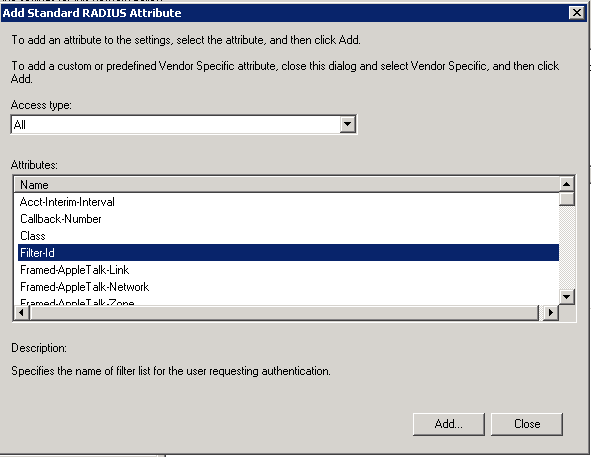Click horizontal scrollbar right arrow
Image resolution: width=591 pixels, height=457 pixels.
pos(551,312)
